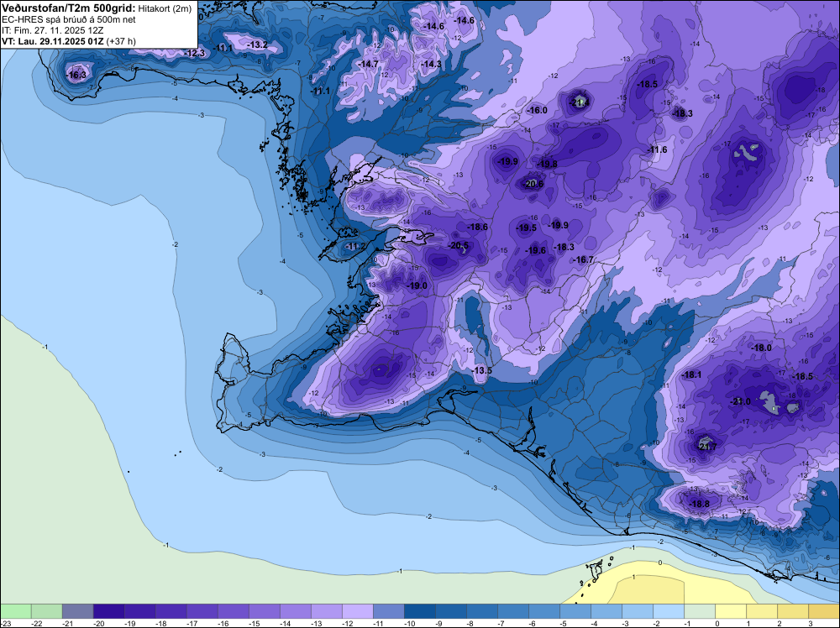Click the -11.2 temperature label
Viewport: 840px width, 628px height.
click(354, 246)
